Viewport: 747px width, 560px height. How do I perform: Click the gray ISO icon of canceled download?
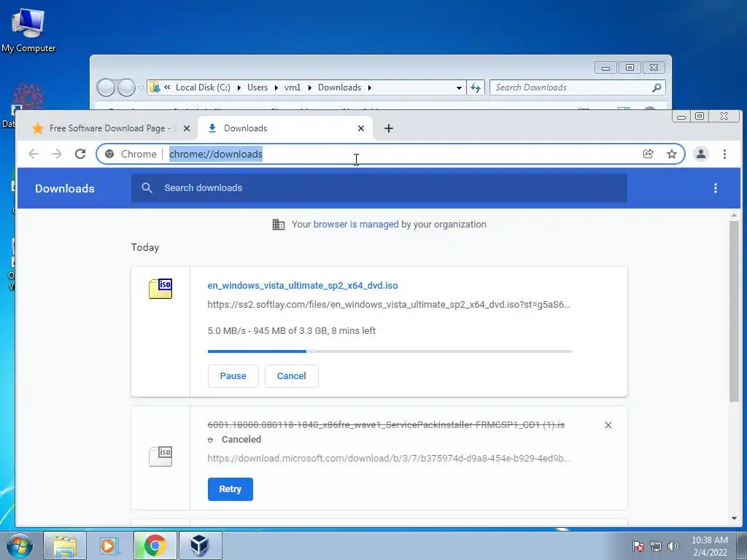pos(160,456)
